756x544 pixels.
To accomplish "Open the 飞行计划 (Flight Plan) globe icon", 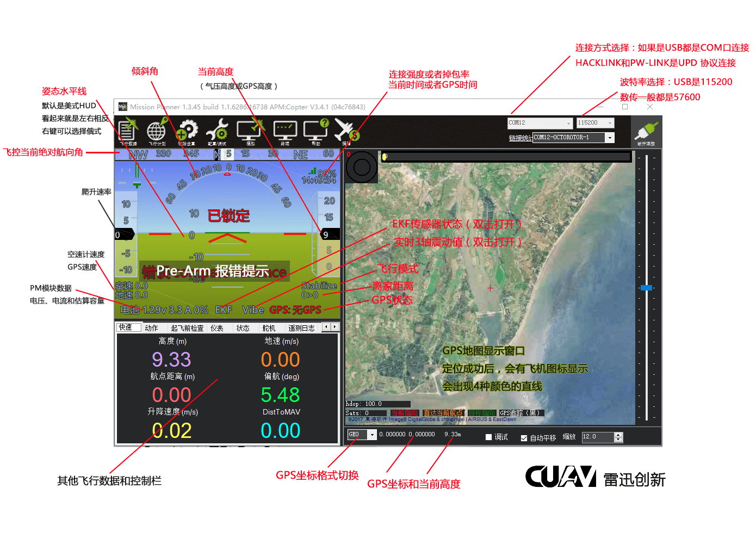I will pyautogui.click(x=157, y=131).
